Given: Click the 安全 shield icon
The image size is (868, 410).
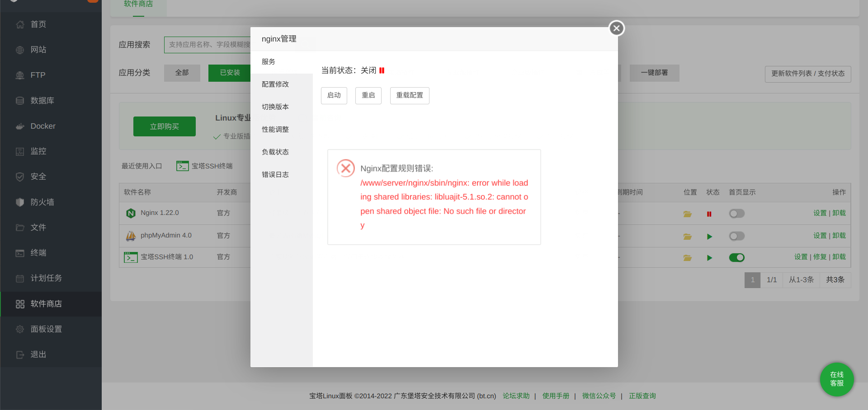Looking at the screenshot, I should 20,177.
